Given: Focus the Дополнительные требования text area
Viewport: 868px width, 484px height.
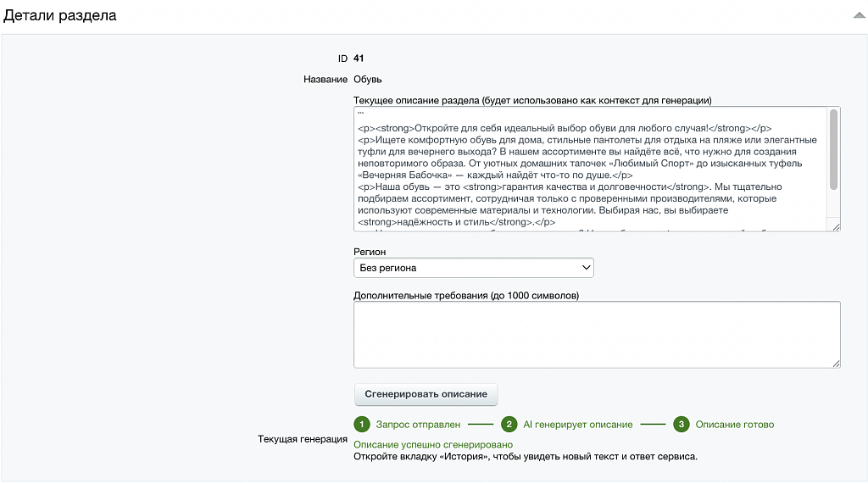Looking at the screenshot, I should pos(597,335).
